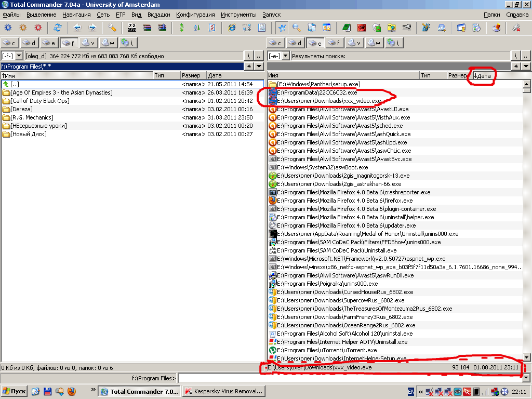Switch right panel to drive f
Screen dimensions: 532x399
click(334, 43)
